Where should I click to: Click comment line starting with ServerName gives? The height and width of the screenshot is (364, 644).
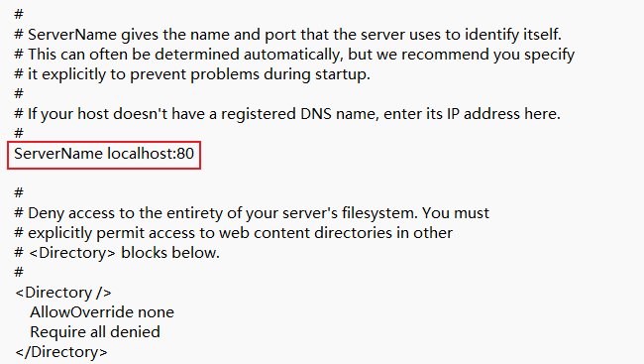(x=287, y=35)
